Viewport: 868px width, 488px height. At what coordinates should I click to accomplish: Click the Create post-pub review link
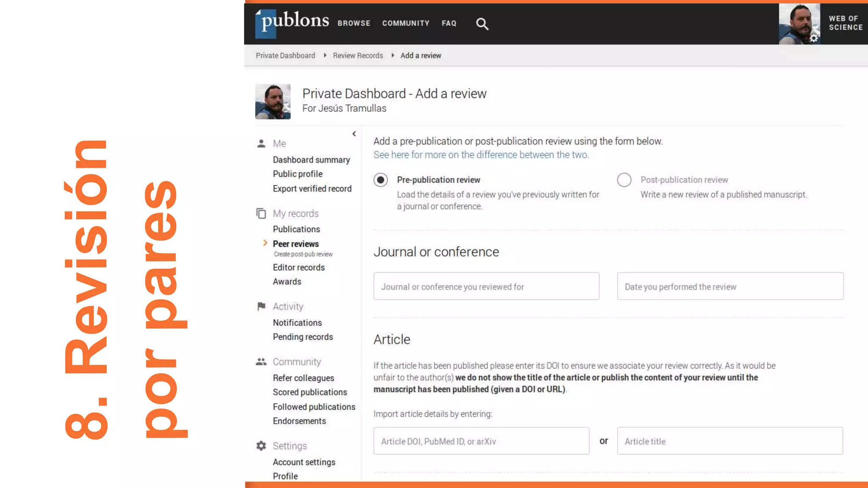[303, 254]
